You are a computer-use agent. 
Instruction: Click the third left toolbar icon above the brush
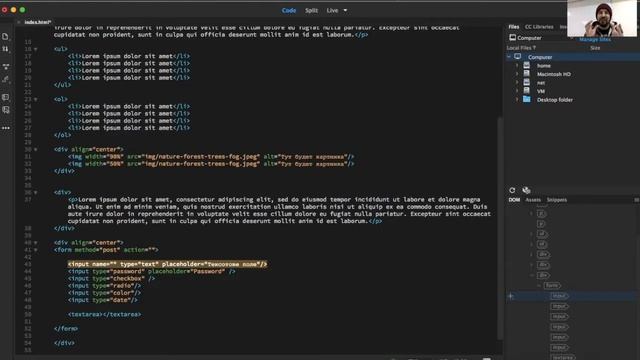tap(6, 67)
